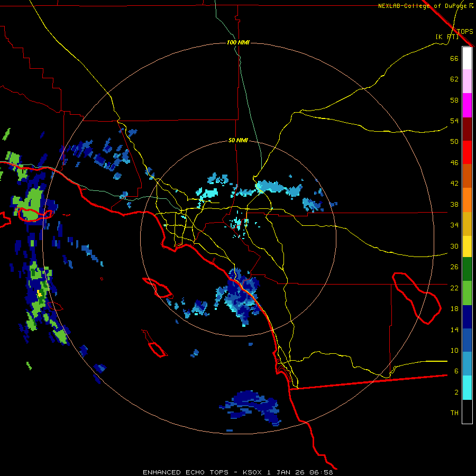Click the 58 legend value
Viewport: 476px width, 476px height.
point(454,100)
